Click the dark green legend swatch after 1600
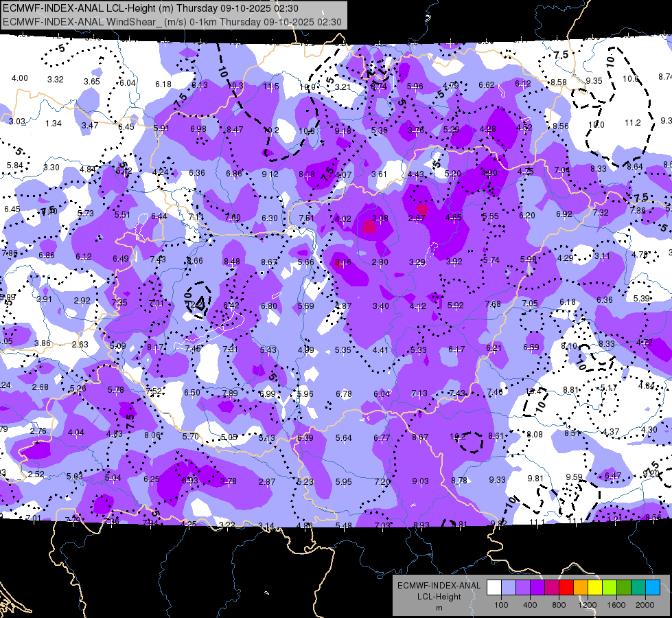Image resolution: width=672 pixels, height=618 pixels. click(623, 587)
